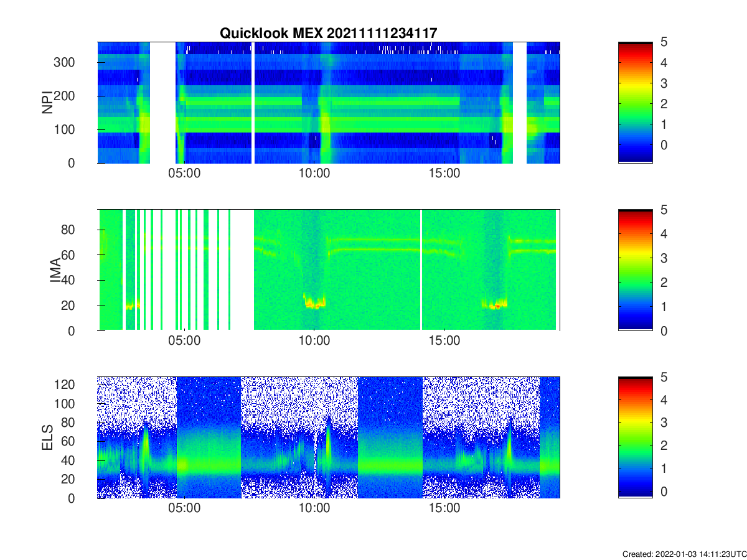Click the 05:00 tick under the ELS panel
The width and height of the screenshot is (747, 560).
point(184,508)
